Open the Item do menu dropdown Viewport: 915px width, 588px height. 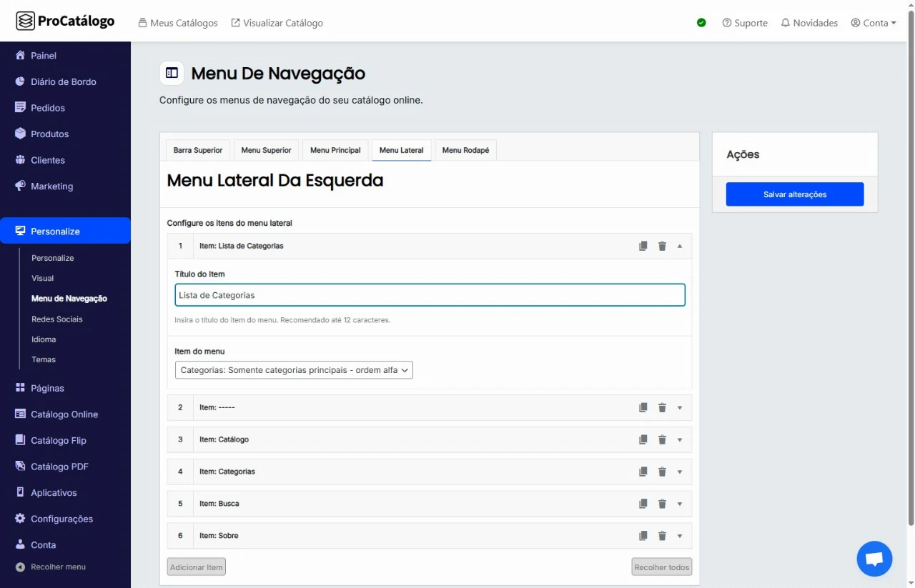click(294, 370)
